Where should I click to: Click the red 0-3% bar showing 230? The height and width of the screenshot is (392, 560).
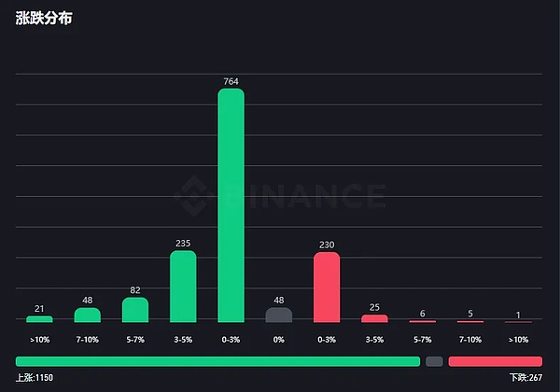click(x=327, y=287)
